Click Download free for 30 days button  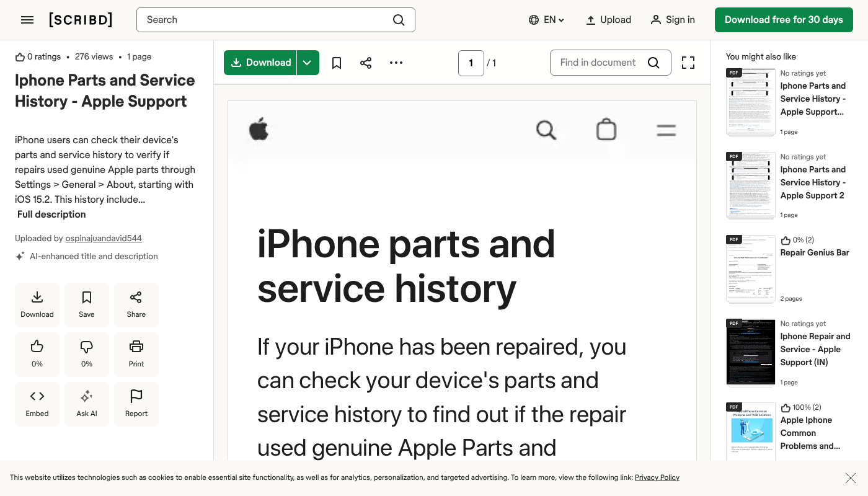point(784,20)
